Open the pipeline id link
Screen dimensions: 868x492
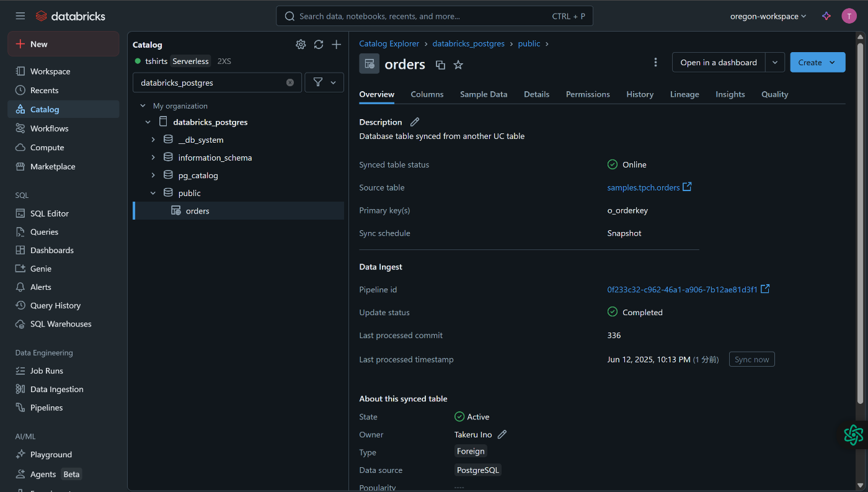coord(682,290)
